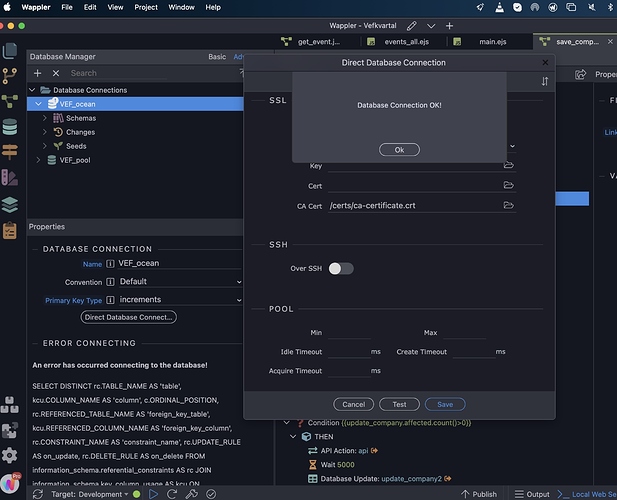
Task: Click the Test connection button
Action: tap(399, 404)
